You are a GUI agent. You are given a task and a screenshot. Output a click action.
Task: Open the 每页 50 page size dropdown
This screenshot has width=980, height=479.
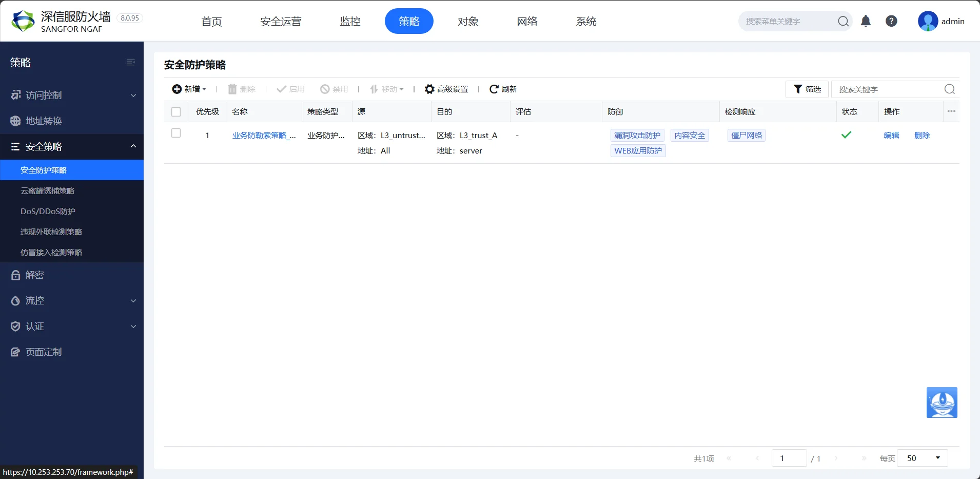(x=923, y=457)
